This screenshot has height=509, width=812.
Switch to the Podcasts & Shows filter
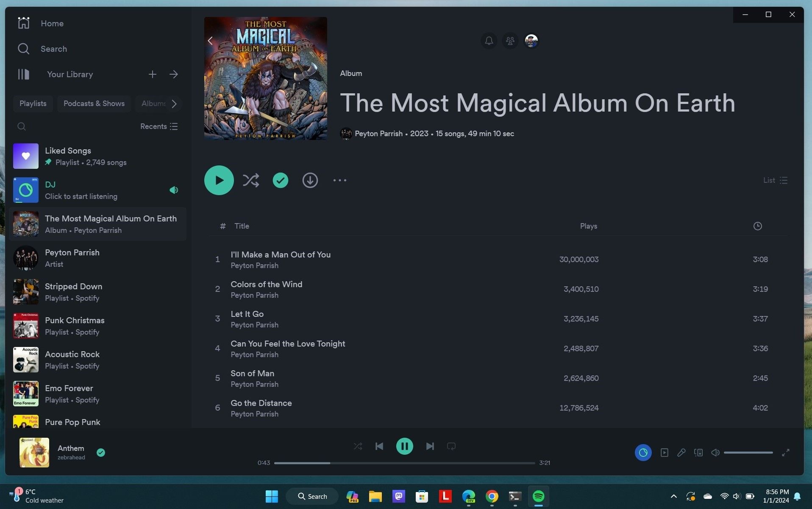94,103
